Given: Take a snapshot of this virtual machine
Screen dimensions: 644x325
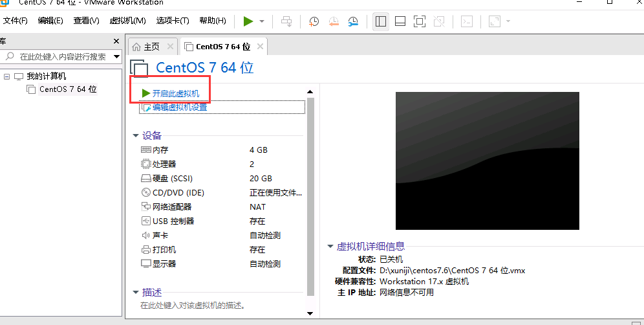Looking at the screenshot, I should [x=314, y=21].
